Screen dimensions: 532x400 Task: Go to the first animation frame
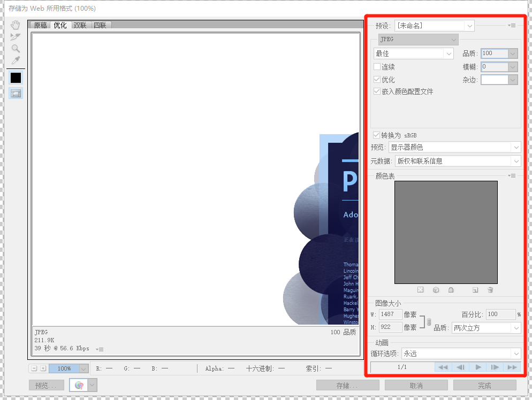(443, 367)
